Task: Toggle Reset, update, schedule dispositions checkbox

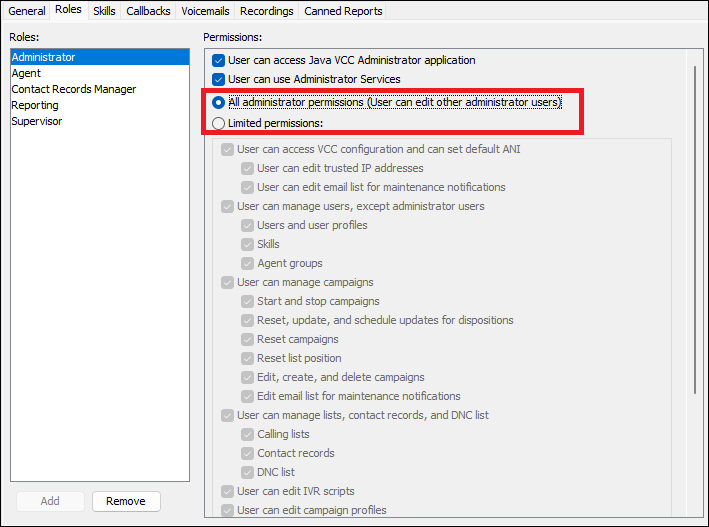Action: (247, 320)
